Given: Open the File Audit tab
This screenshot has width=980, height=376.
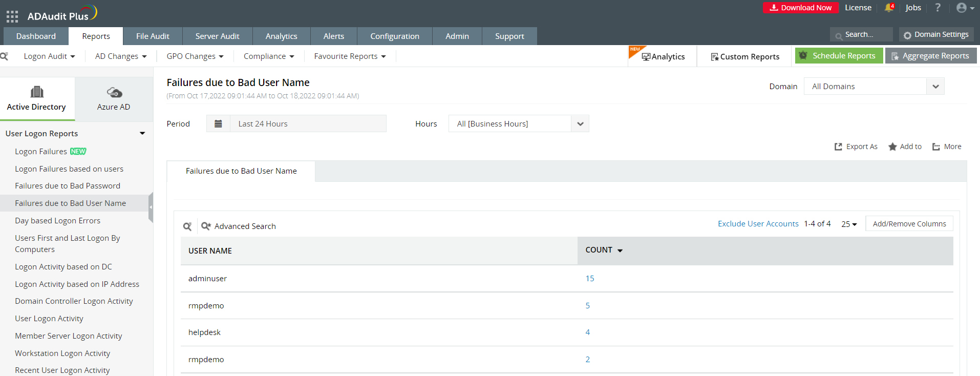Looking at the screenshot, I should click(x=153, y=36).
